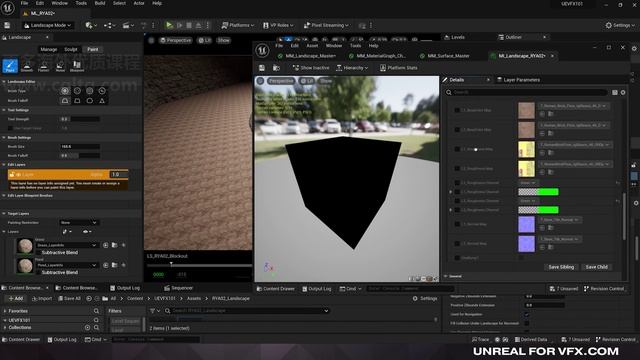
Task: Choose the circle brush type icon
Action: tap(65, 91)
